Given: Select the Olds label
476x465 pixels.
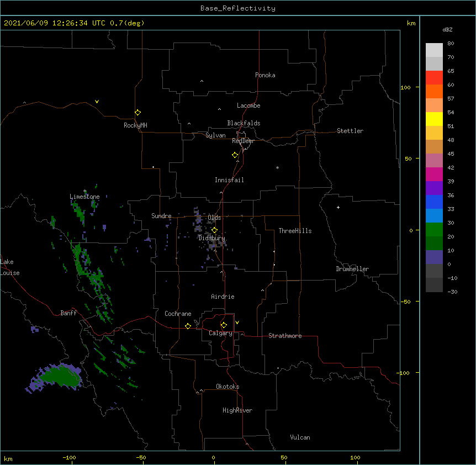Looking at the screenshot, I should tap(214, 218).
